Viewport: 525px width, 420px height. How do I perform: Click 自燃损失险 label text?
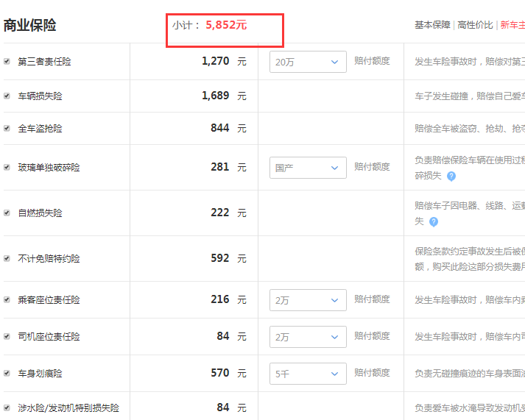pyautogui.click(x=40, y=213)
